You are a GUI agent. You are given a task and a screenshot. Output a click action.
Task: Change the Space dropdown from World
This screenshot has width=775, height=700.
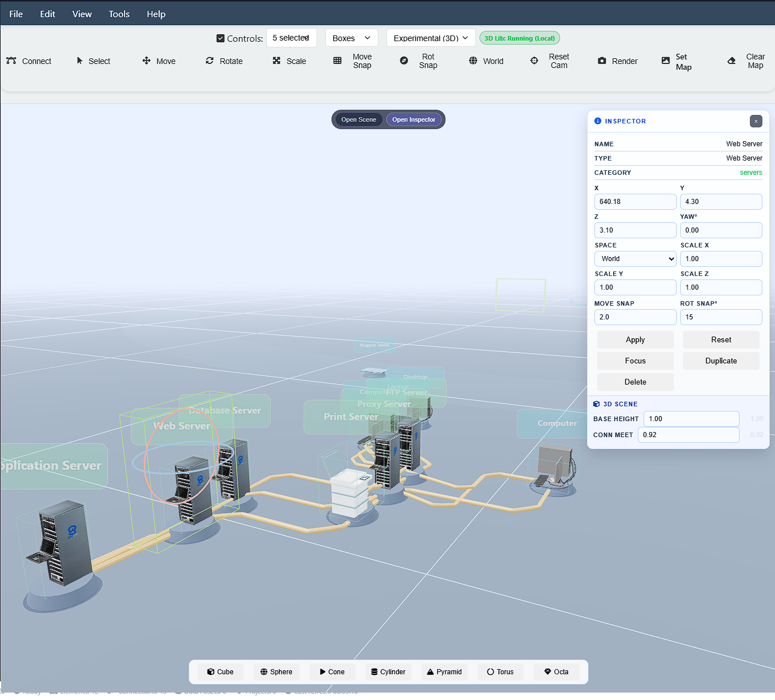635,258
